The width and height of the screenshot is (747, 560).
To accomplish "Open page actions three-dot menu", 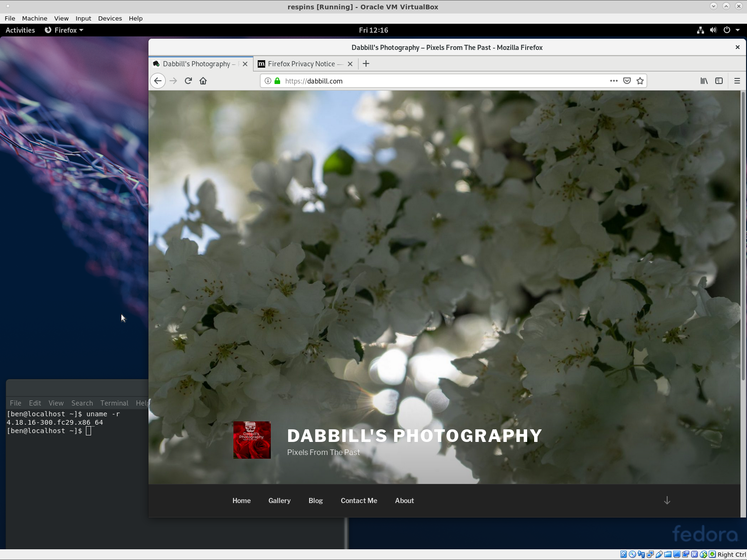I will (x=614, y=81).
